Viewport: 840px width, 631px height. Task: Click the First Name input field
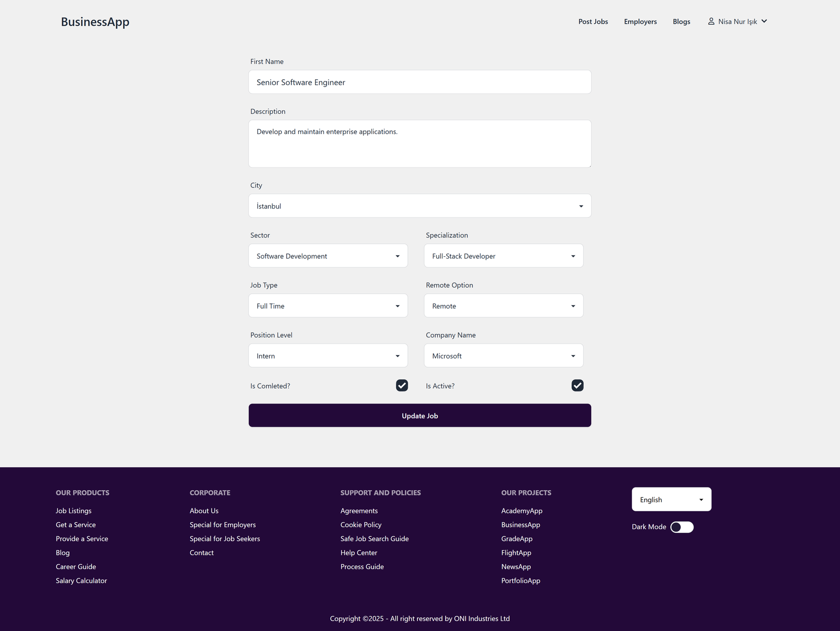pos(419,82)
